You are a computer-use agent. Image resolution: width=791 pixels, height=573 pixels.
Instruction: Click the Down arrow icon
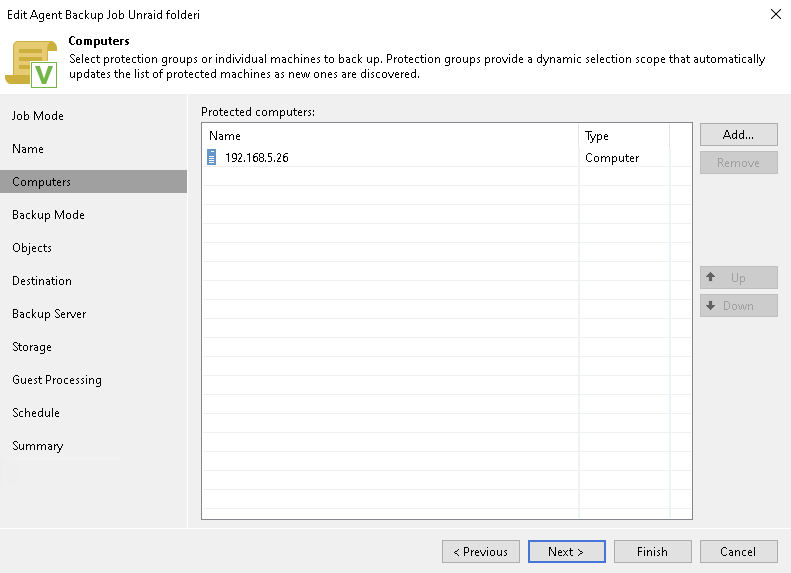tap(711, 305)
